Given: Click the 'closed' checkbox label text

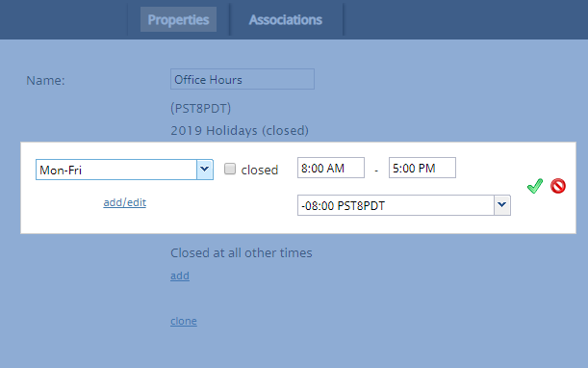Looking at the screenshot, I should 260,170.
